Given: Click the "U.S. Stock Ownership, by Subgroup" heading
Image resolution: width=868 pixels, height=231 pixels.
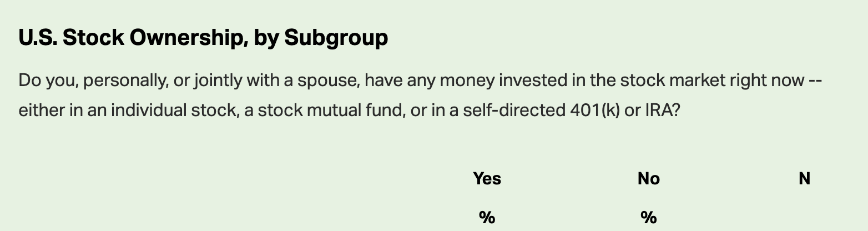Looking at the screenshot, I should [x=203, y=38].
